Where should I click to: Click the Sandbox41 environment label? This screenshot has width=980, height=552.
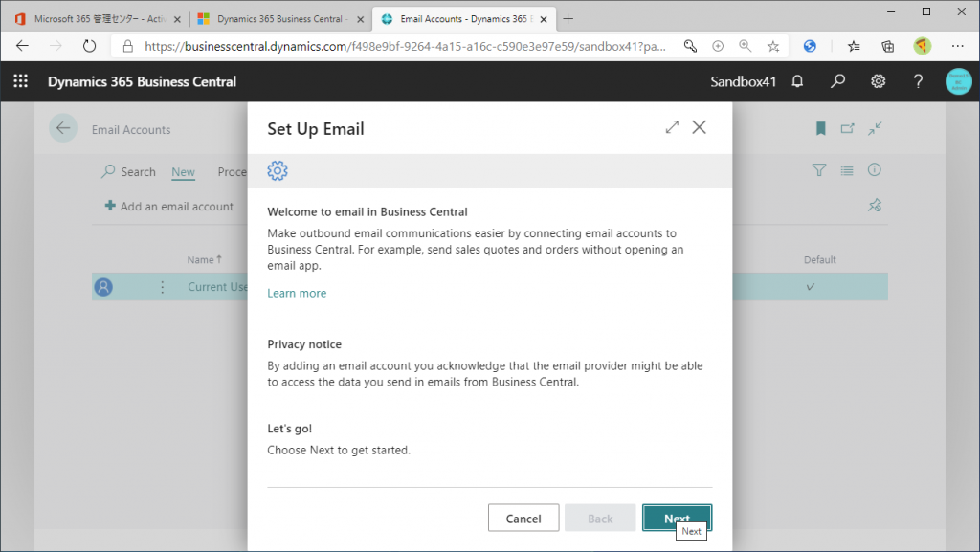(743, 82)
